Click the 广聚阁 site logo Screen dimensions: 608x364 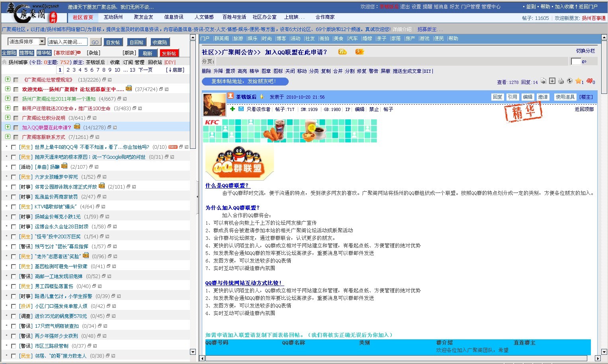pyautogui.click(x=31, y=12)
